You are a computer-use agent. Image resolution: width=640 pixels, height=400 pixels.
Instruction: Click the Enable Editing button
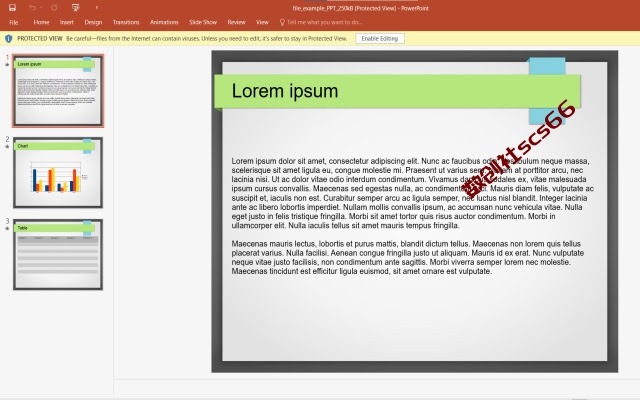pos(380,38)
